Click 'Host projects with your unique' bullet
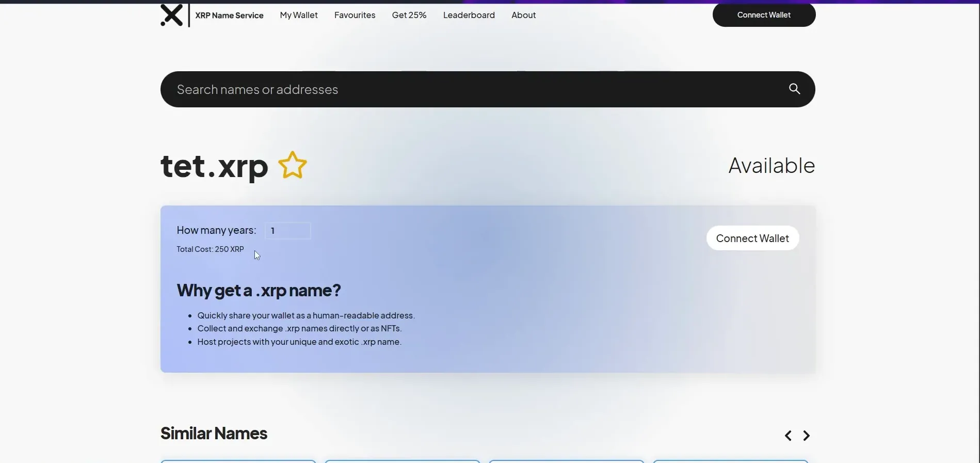Viewport: 980px width, 463px height. pyautogui.click(x=299, y=342)
